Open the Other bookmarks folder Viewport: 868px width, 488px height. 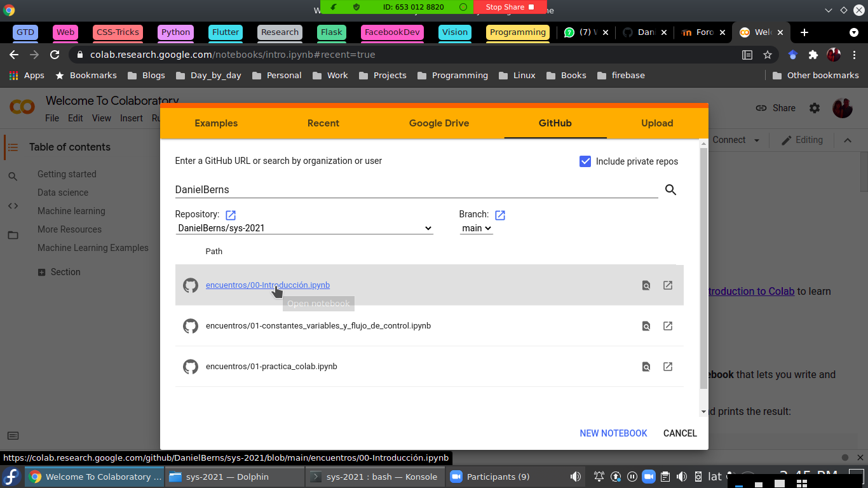point(815,75)
